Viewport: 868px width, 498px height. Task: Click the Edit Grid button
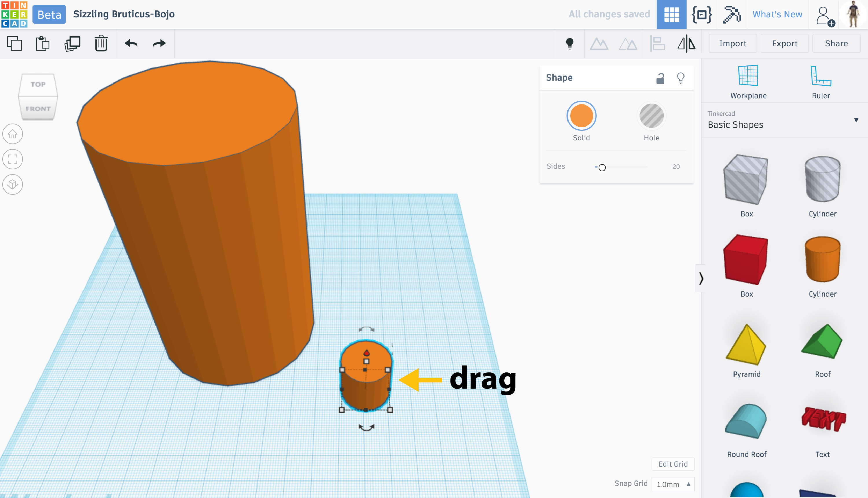(673, 464)
